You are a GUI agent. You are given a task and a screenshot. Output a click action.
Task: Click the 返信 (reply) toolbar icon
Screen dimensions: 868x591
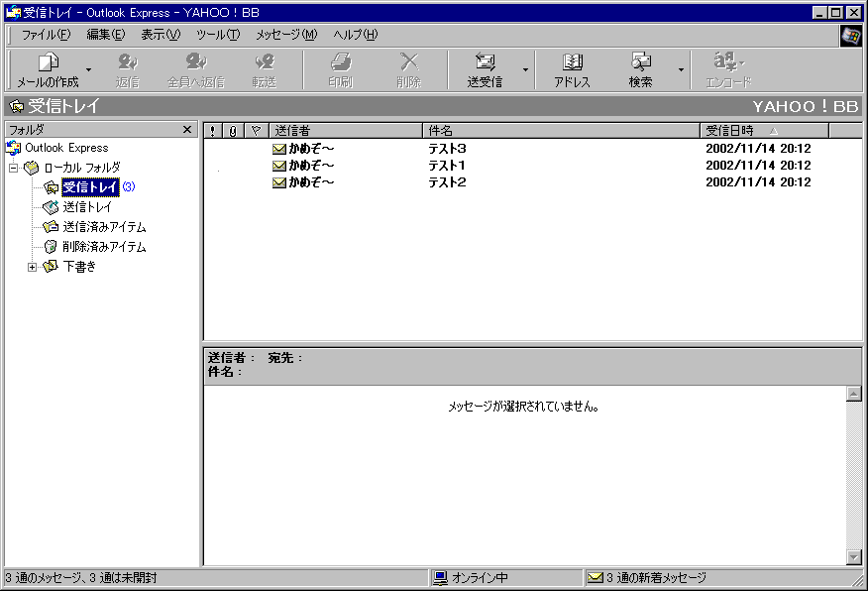coord(128,69)
